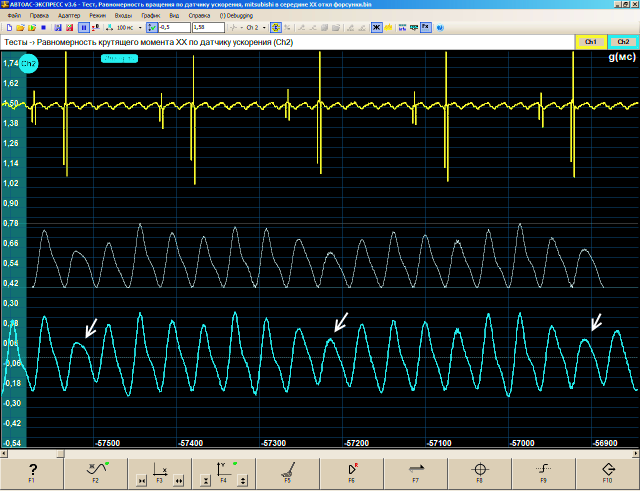Click the F8 crosshair target button
640x491 pixels.
point(479,470)
